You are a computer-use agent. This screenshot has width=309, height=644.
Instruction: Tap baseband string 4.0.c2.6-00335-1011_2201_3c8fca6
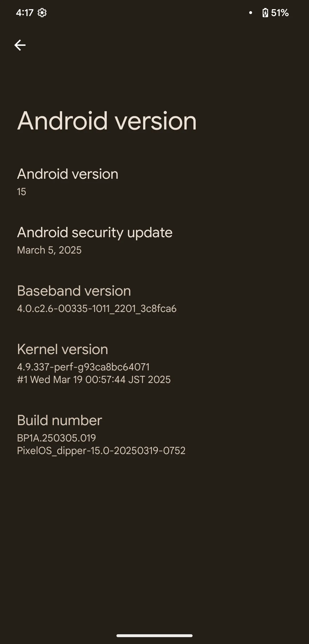pos(97,309)
